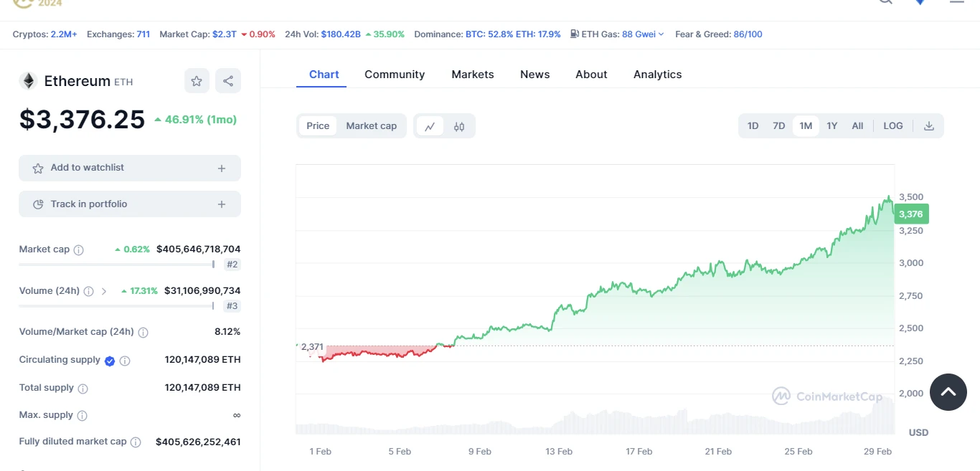Open info for Fully diluted market cap
This screenshot has width=980, height=471.
136,442
